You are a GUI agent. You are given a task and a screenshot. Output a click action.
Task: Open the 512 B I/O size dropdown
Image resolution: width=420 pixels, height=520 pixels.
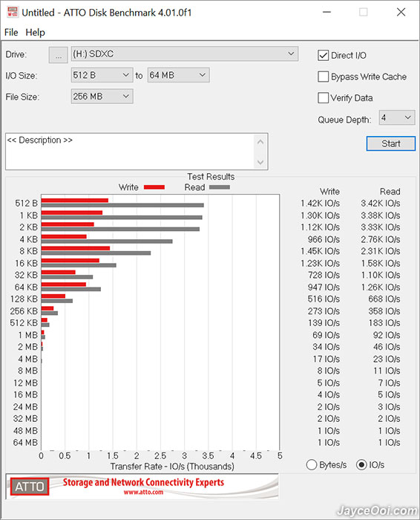coord(102,75)
